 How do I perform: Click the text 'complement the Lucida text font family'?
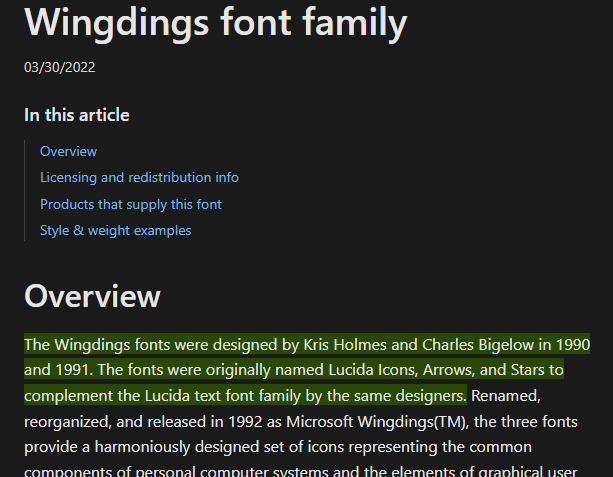tap(162, 396)
